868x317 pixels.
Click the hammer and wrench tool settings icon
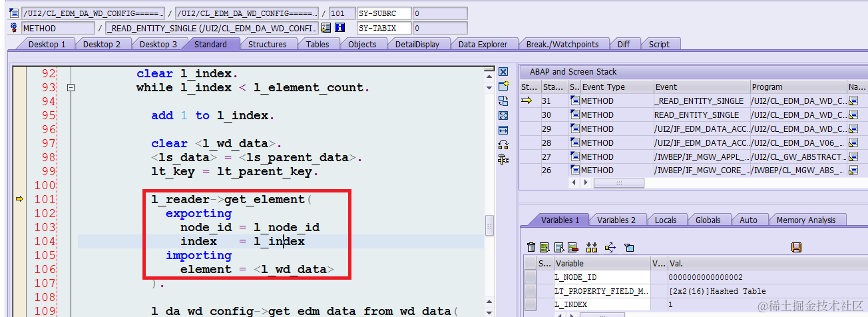point(503,159)
